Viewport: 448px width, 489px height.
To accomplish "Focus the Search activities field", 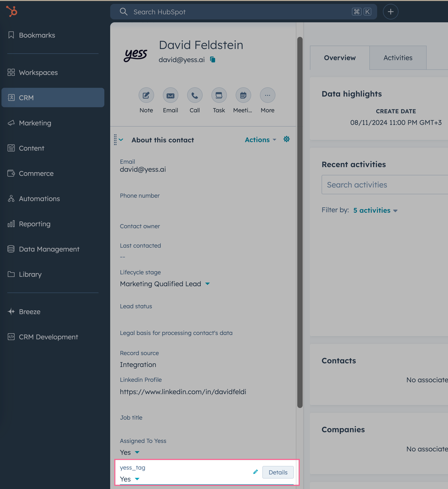I will pos(385,185).
